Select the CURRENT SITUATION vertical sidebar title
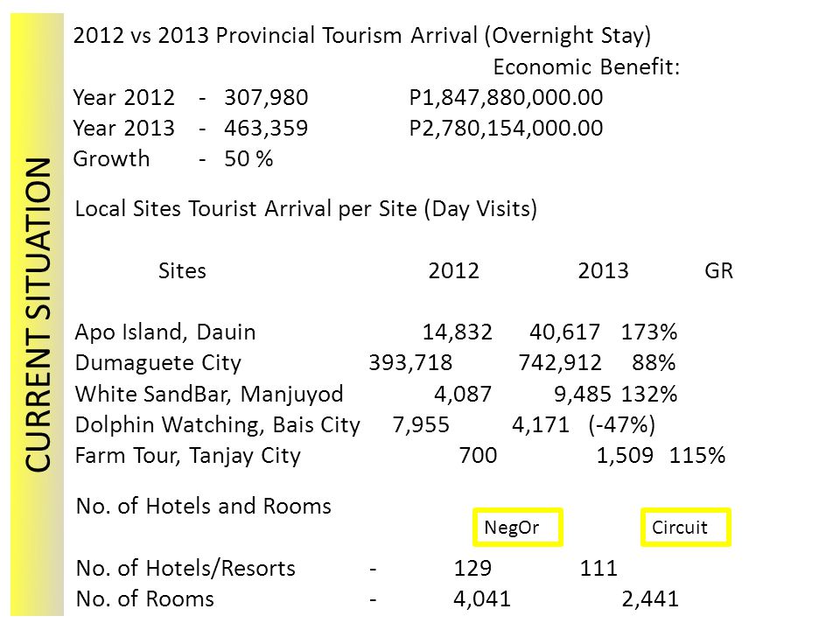Viewport: 840px width, 630px height. (38, 315)
